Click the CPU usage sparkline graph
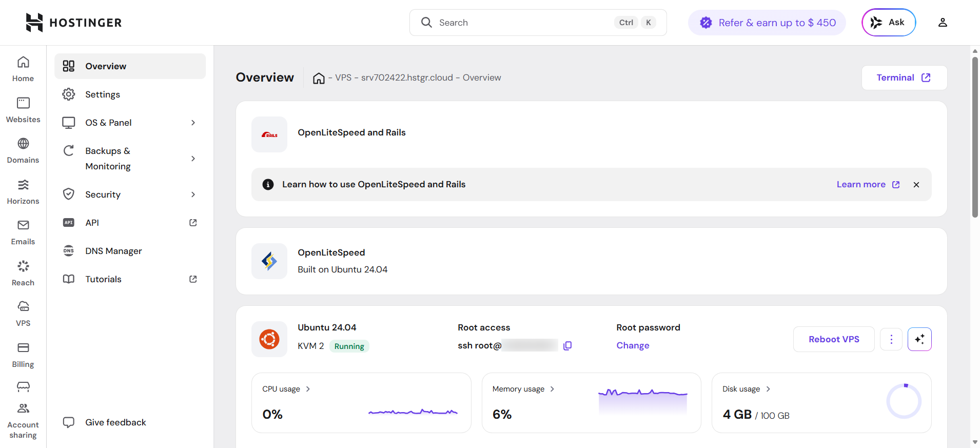The height and width of the screenshot is (448, 980). [x=413, y=412]
